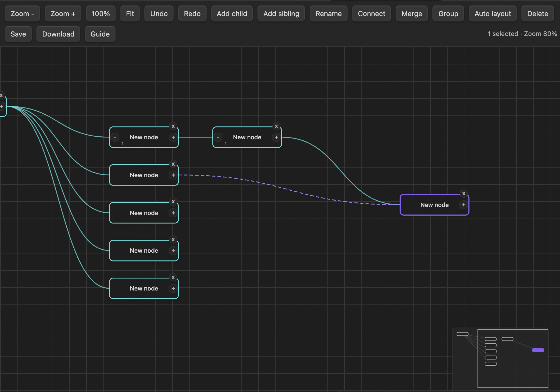Screen dimensions: 560x392
Task: Group the selected nodes
Action: [448, 14]
